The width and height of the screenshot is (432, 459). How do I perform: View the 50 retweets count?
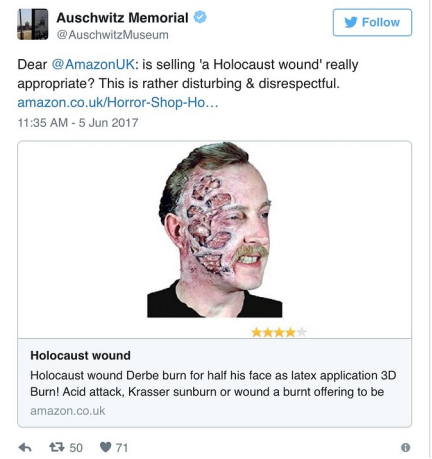76,448
